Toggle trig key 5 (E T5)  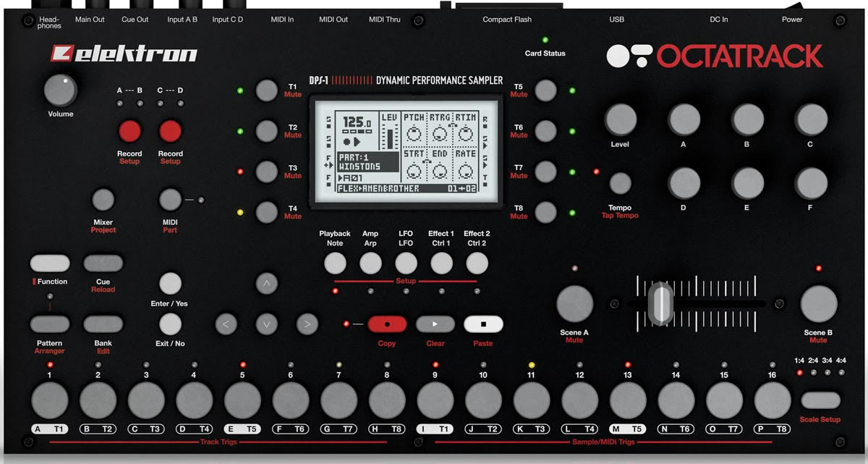pos(242,400)
